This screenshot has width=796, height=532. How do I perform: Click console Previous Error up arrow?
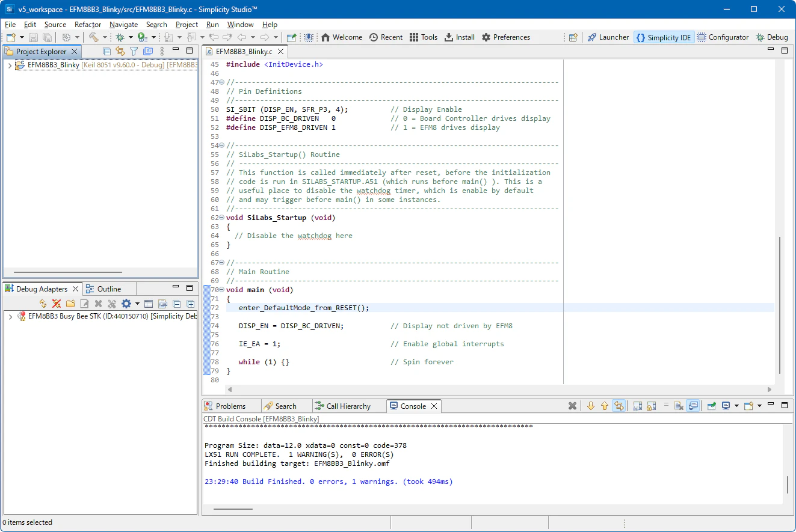[605, 406]
